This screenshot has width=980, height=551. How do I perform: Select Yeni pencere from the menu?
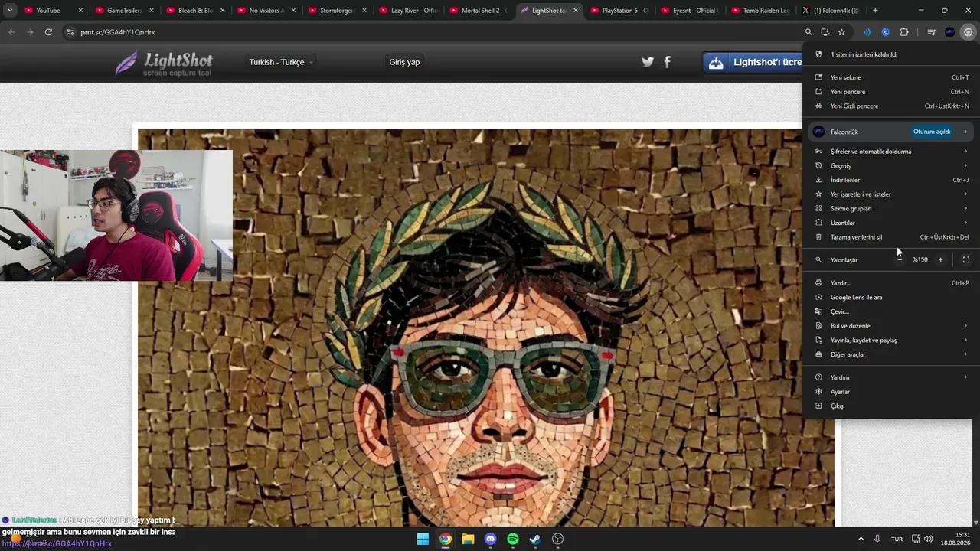(x=891, y=92)
